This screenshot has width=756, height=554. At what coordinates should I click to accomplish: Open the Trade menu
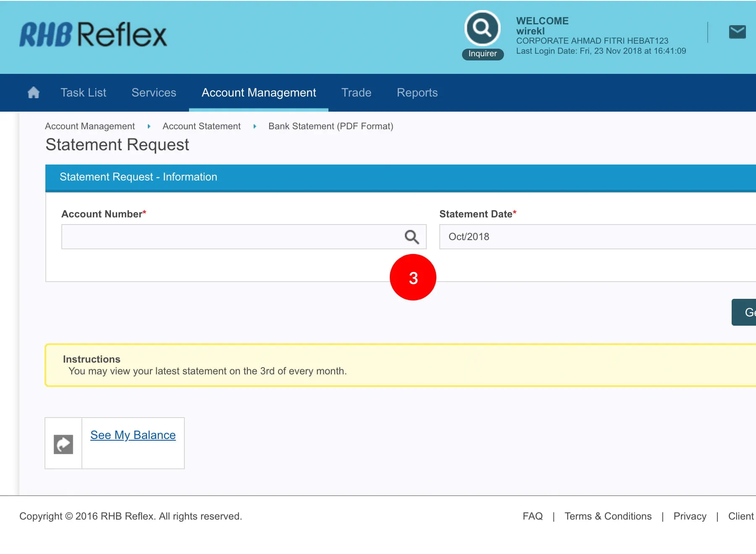click(x=356, y=92)
